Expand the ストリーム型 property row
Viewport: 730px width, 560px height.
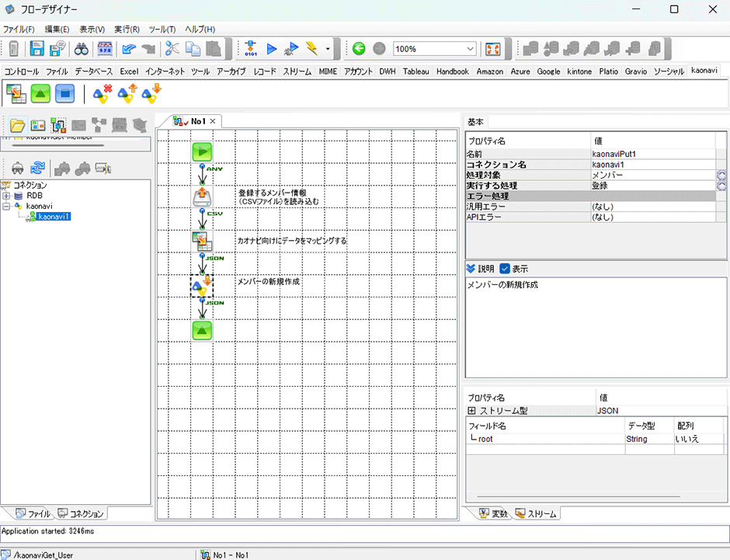tap(471, 410)
